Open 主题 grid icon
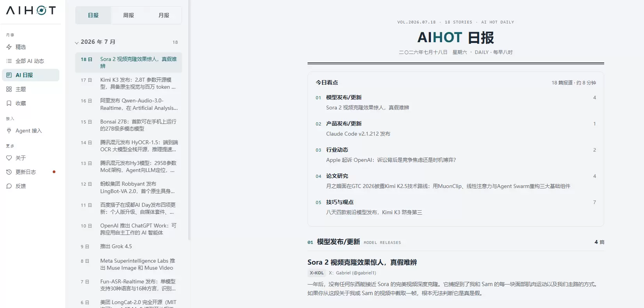644x308 pixels. click(x=9, y=89)
